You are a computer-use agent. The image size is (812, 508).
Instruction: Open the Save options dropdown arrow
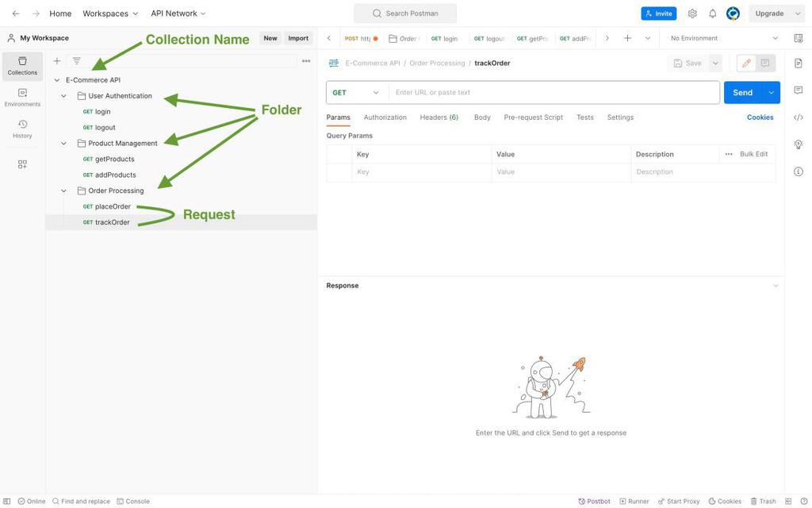714,63
